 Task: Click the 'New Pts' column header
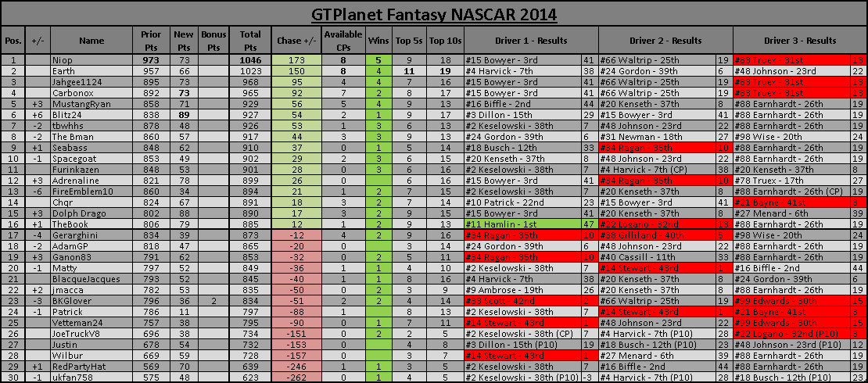[x=184, y=41]
